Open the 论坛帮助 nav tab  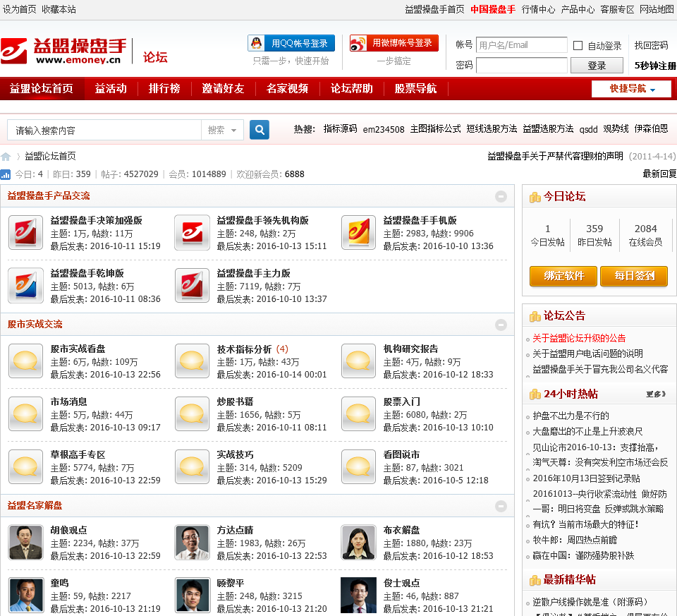click(x=351, y=89)
